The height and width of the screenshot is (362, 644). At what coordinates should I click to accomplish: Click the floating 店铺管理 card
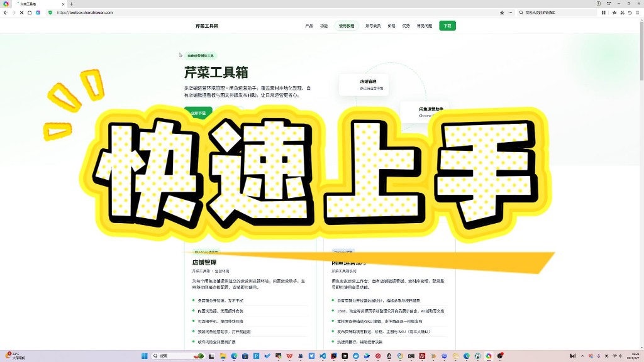[364, 85]
